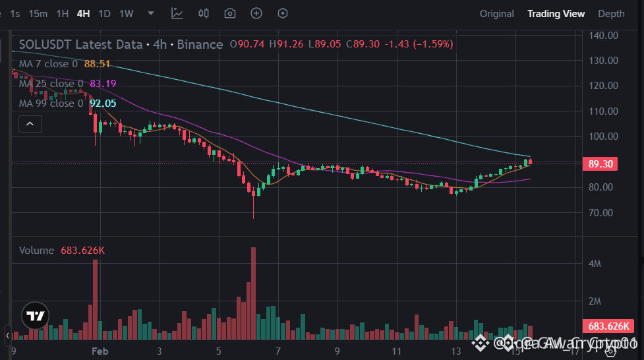Image resolution: width=644 pixels, height=360 pixels.
Task: Click the 11 date axis label
Action: 396,351
